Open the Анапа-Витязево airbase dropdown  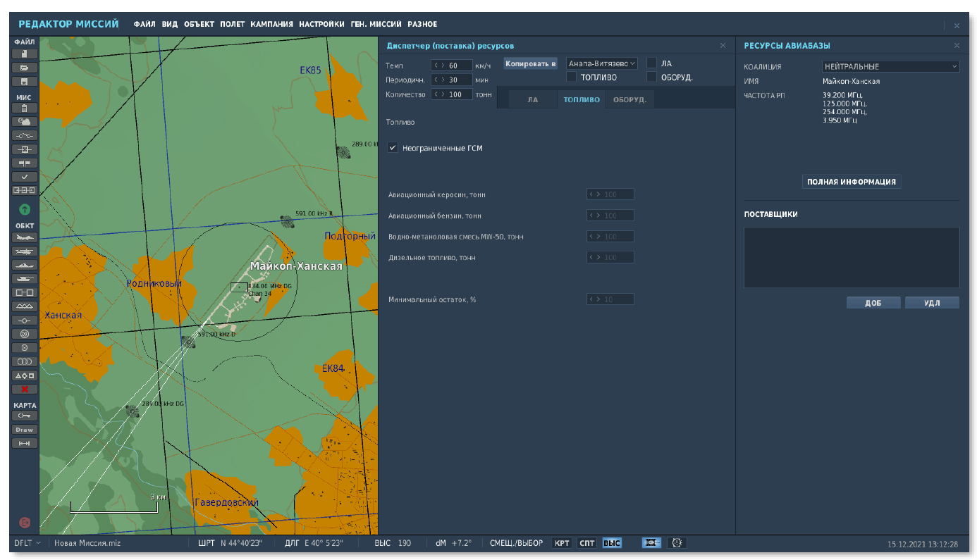click(x=601, y=63)
